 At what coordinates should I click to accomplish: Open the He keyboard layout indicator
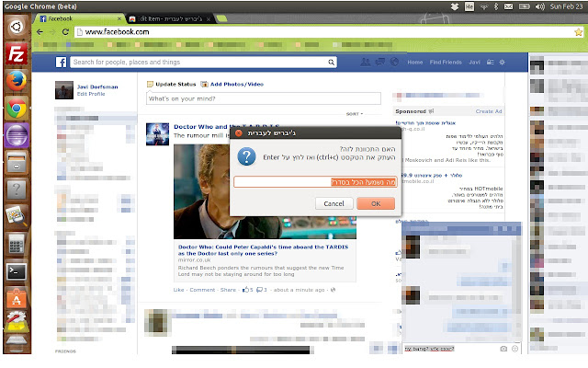[x=469, y=6]
